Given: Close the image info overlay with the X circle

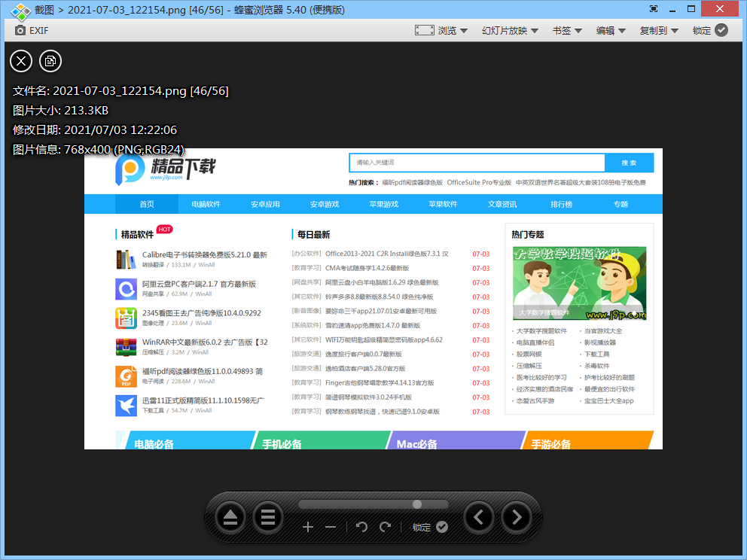Looking at the screenshot, I should pos(21,61).
